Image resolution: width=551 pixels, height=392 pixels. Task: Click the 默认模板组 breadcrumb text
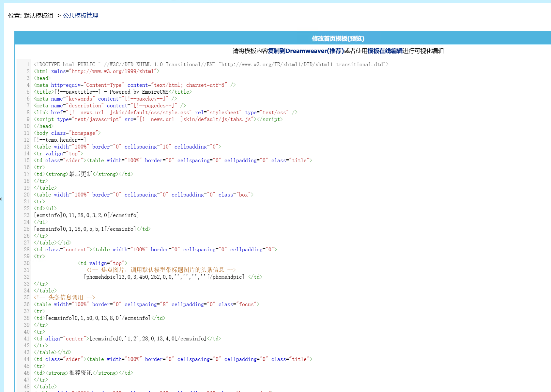(x=38, y=16)
